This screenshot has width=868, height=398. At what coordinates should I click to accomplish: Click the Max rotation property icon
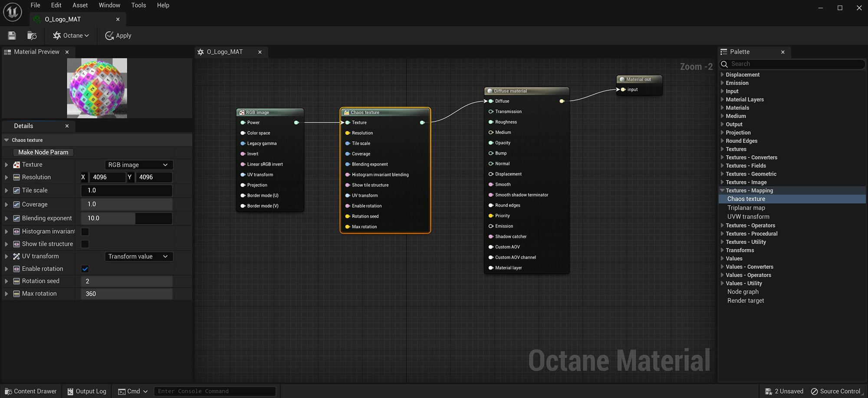tap(16, 294)
